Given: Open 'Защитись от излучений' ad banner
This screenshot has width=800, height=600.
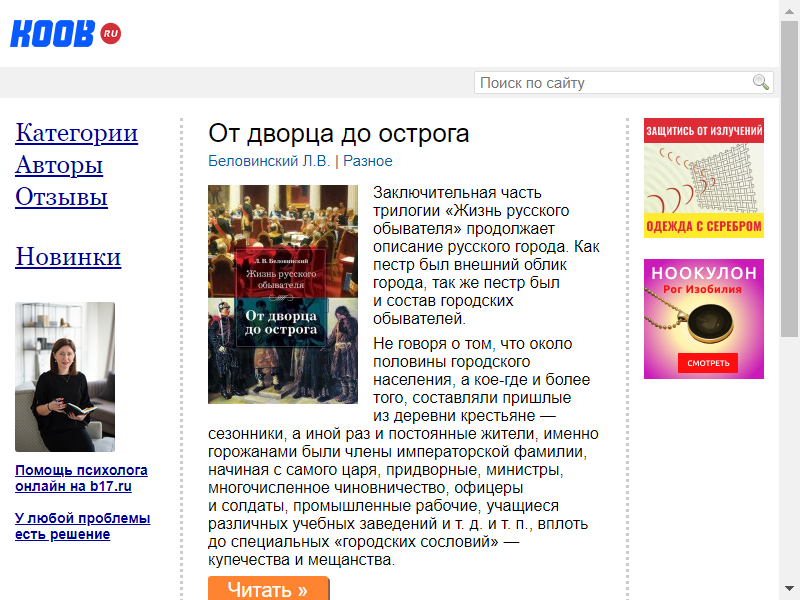Looking at the screenshot, I should pos(704,178).
